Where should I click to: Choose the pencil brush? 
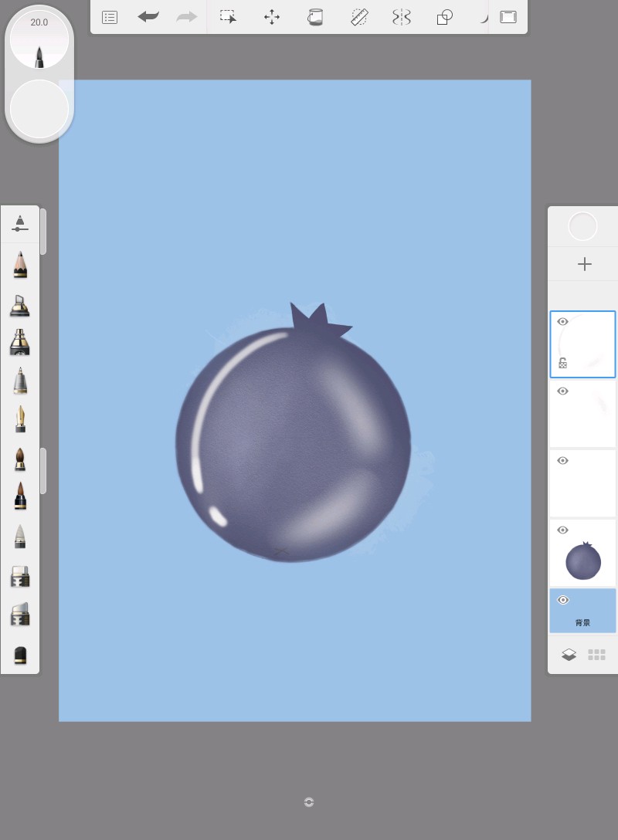[x=20, y=265]
